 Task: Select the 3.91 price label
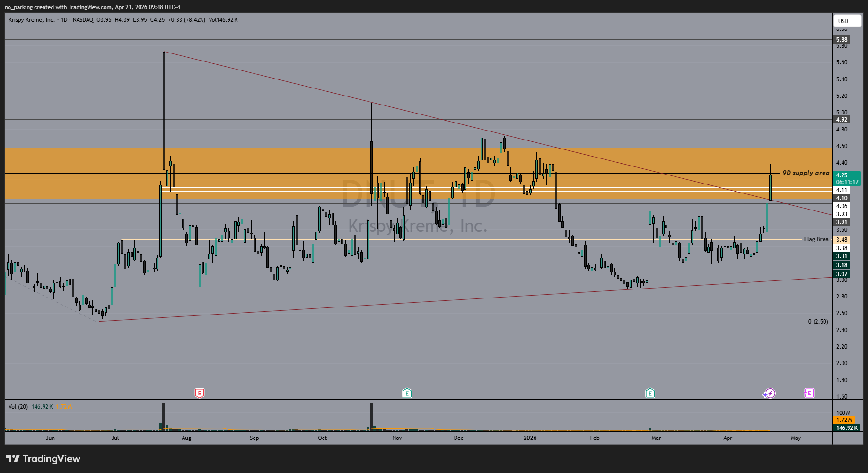coord(842,222)
